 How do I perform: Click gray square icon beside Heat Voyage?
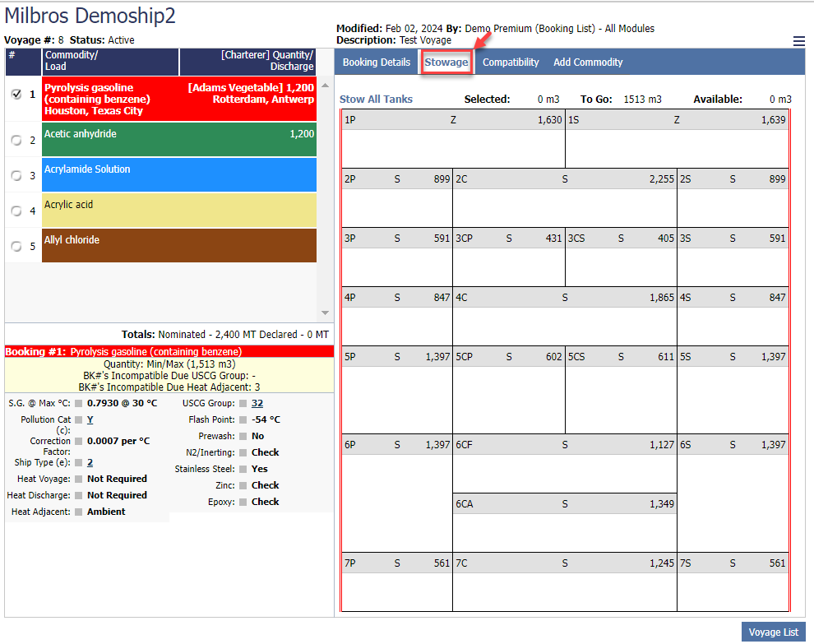[79, 479]
